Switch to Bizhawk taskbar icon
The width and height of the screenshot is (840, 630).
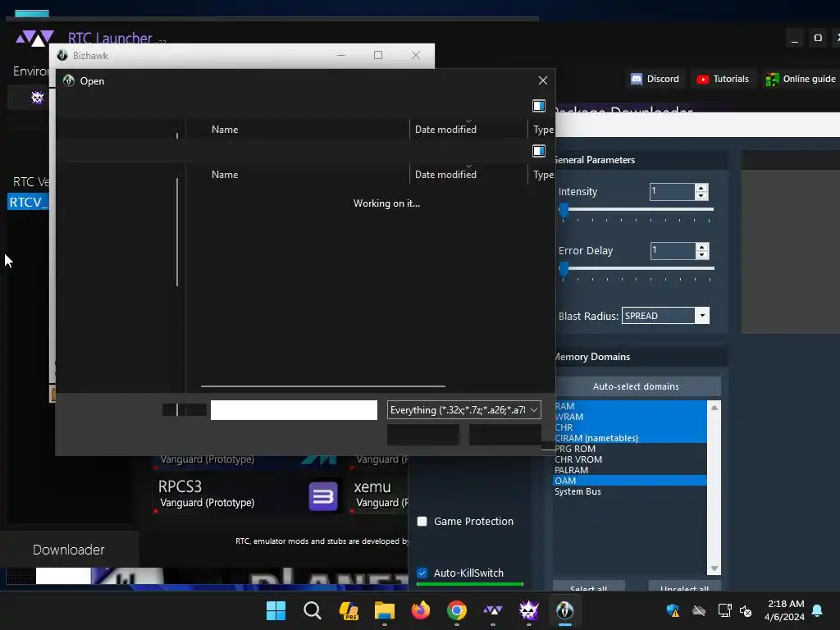tap(564, 610)
